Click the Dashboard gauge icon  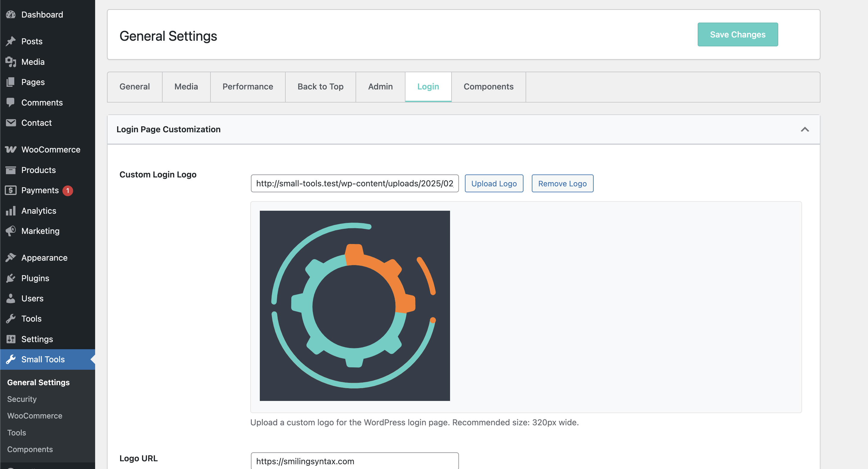coord(11,15)
